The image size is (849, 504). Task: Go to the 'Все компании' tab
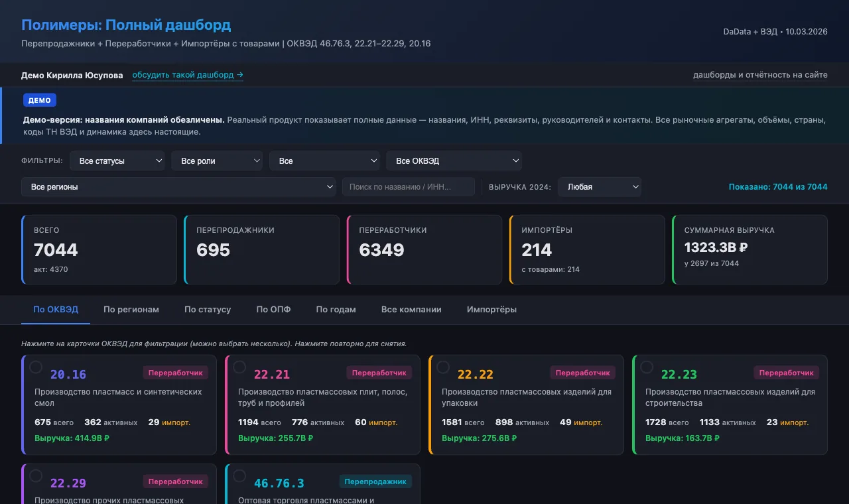(411, 310)
